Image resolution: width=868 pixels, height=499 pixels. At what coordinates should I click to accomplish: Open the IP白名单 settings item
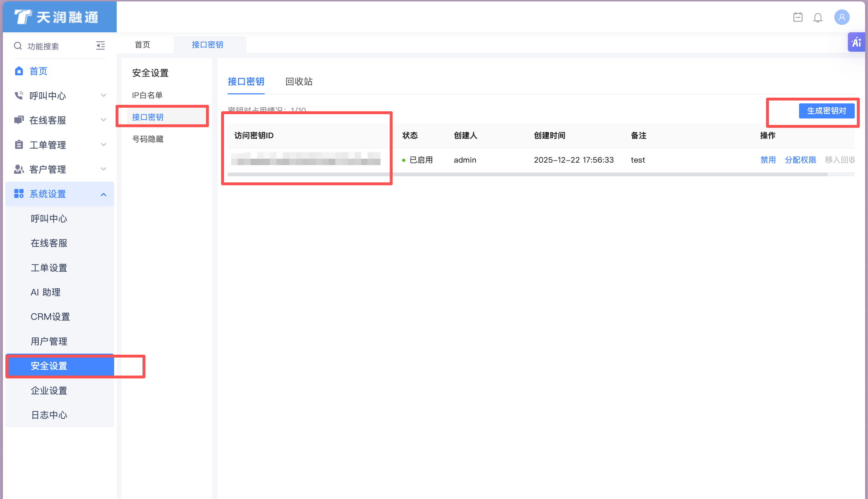pos(147,95)
